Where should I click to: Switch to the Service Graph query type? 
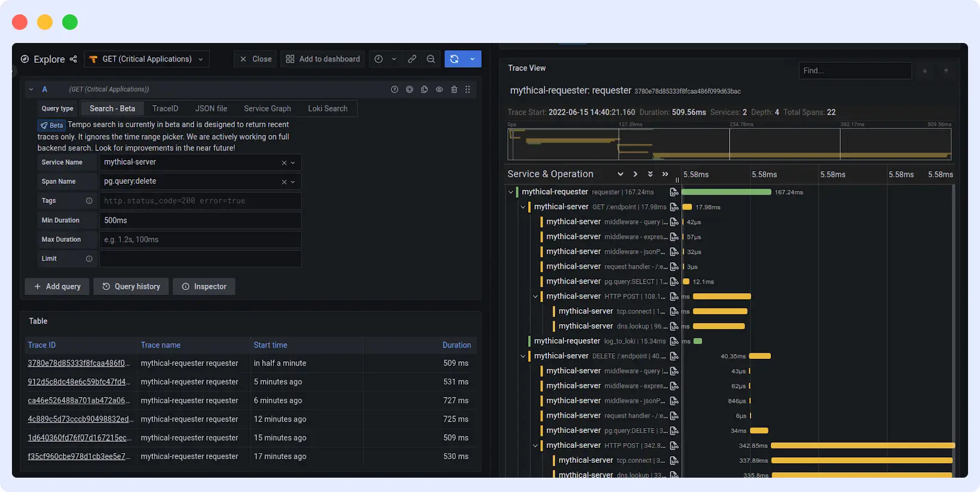pyautogui.click(x=267, y=109)
